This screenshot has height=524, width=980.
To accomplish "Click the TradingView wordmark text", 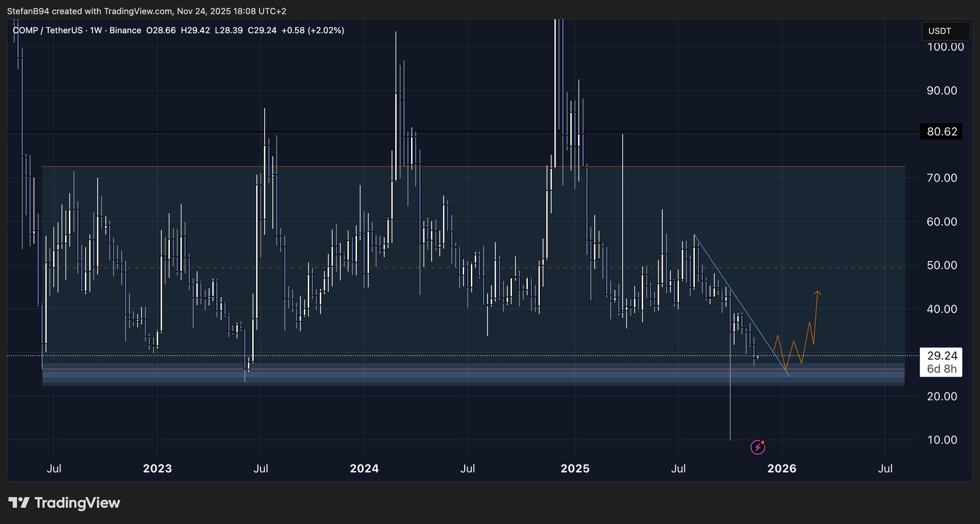I will click(x=77, y=502).
